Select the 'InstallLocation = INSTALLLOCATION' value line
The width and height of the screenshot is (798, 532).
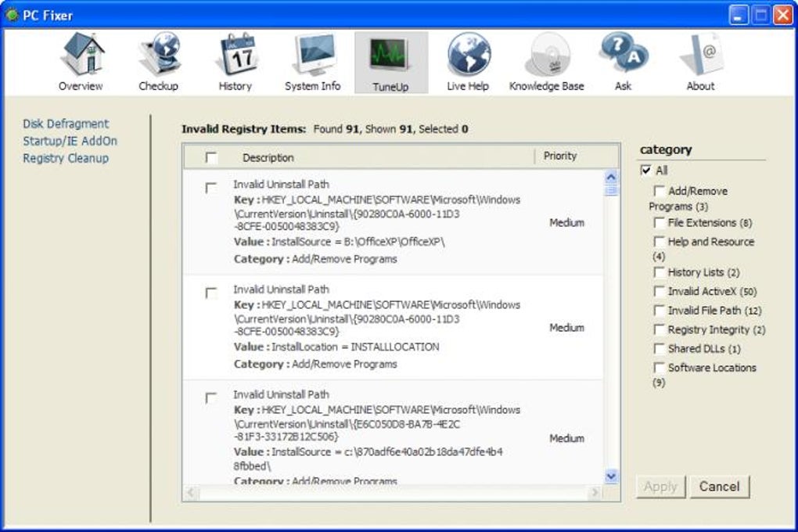pos(336,347)
